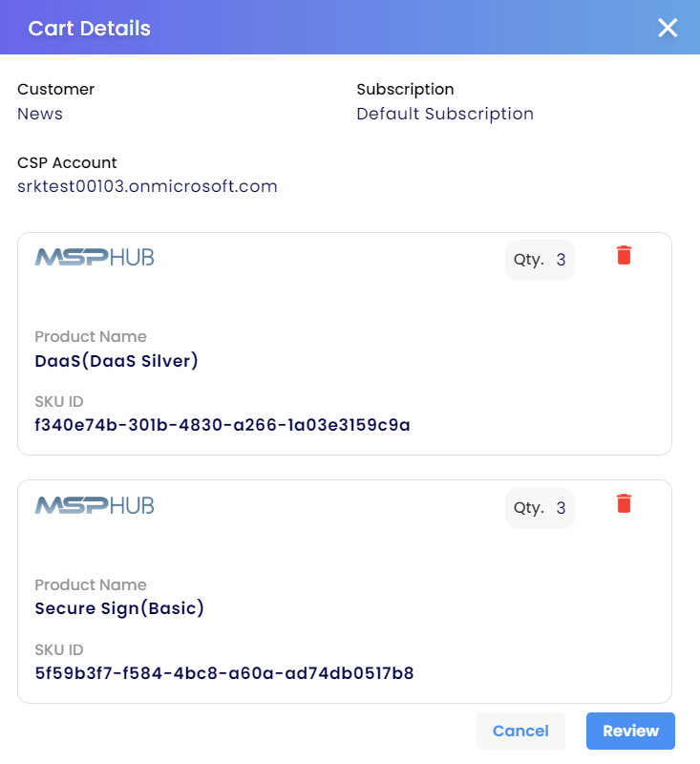The width and height of the screenshot is (700, 764).
Task: Select the DaaS Silver quantity field
Action: click(540, 260)
